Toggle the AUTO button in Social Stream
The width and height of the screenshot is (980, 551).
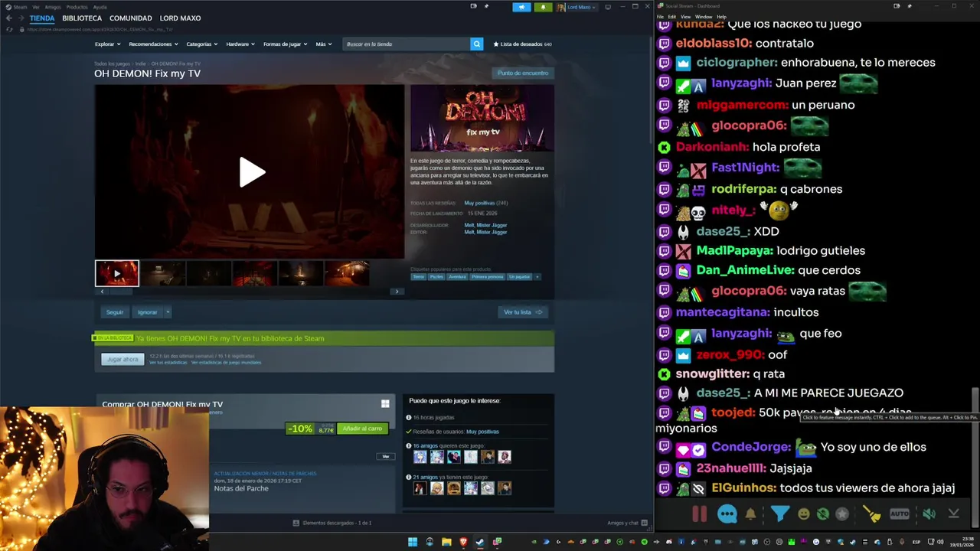(900, 514)
